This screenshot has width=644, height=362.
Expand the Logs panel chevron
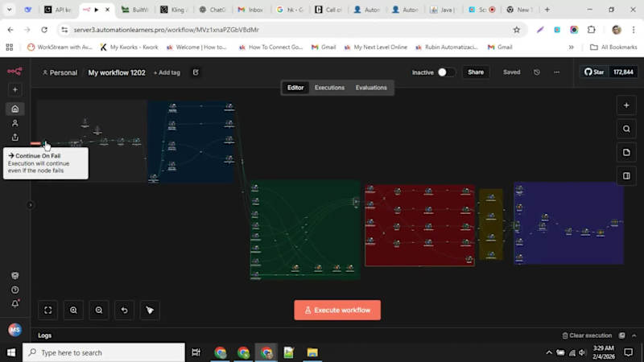(634, 335)
